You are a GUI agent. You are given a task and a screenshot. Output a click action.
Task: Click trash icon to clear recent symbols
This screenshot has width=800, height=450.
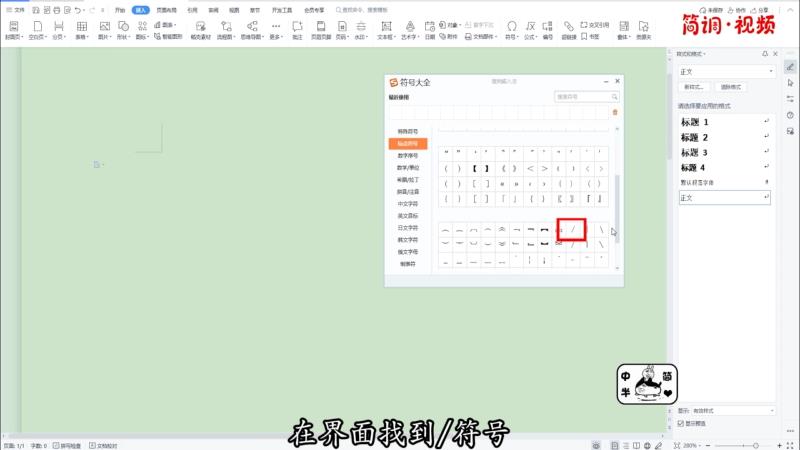[615, 112]
